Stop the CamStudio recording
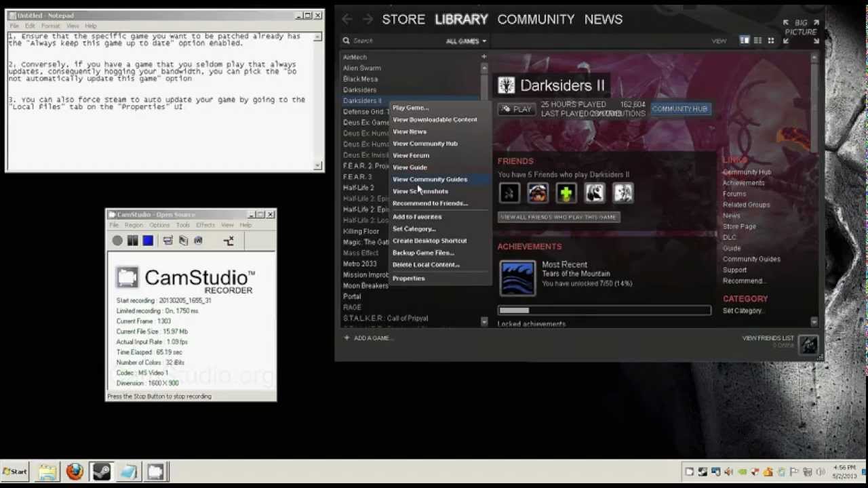 pos(148,241)
